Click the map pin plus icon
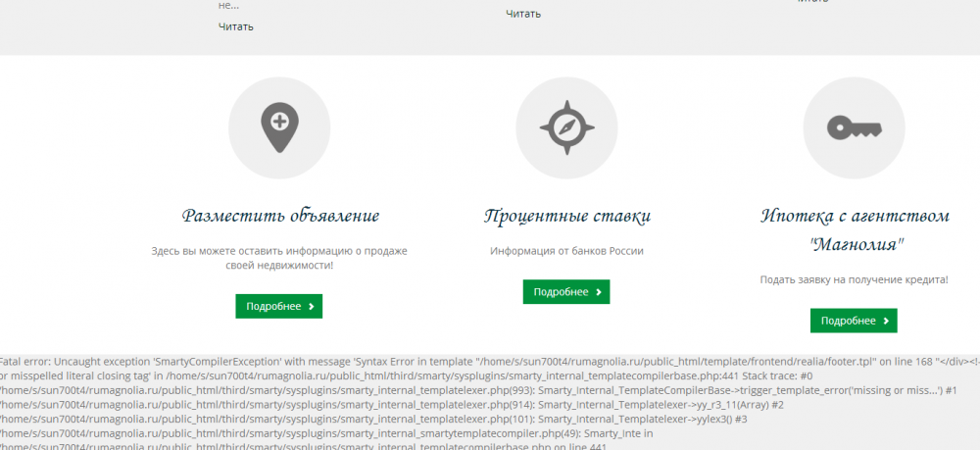The height and width of the screenshot is (450, 980). tap(279, 127)
